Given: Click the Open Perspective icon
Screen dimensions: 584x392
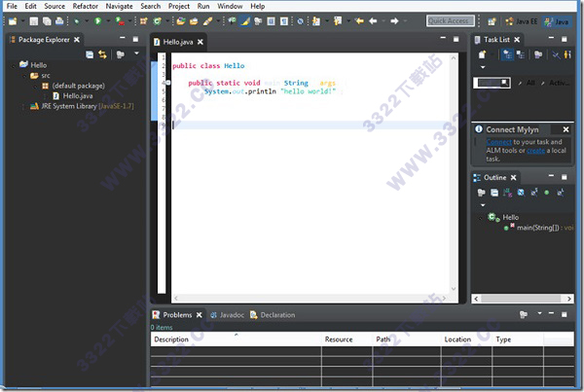Looking at the screenshot, I should pos(492,20).
